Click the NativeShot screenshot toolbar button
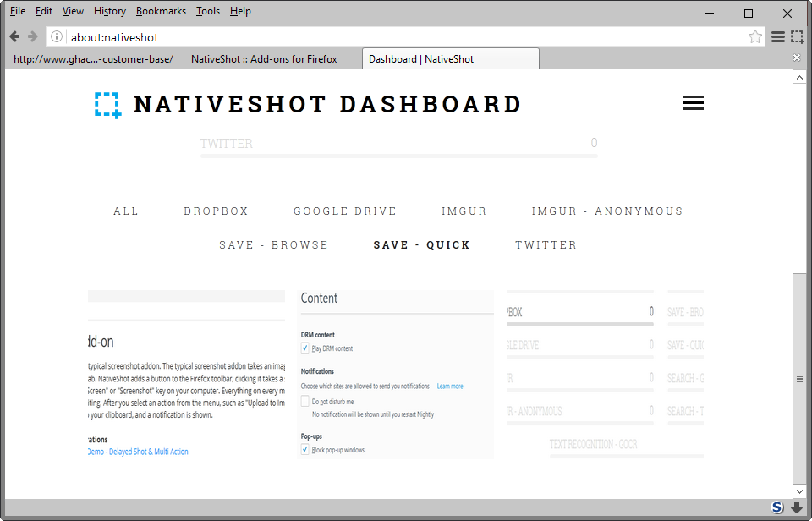Viewport: 812px width, 521px height. click(x=797, y=36)
